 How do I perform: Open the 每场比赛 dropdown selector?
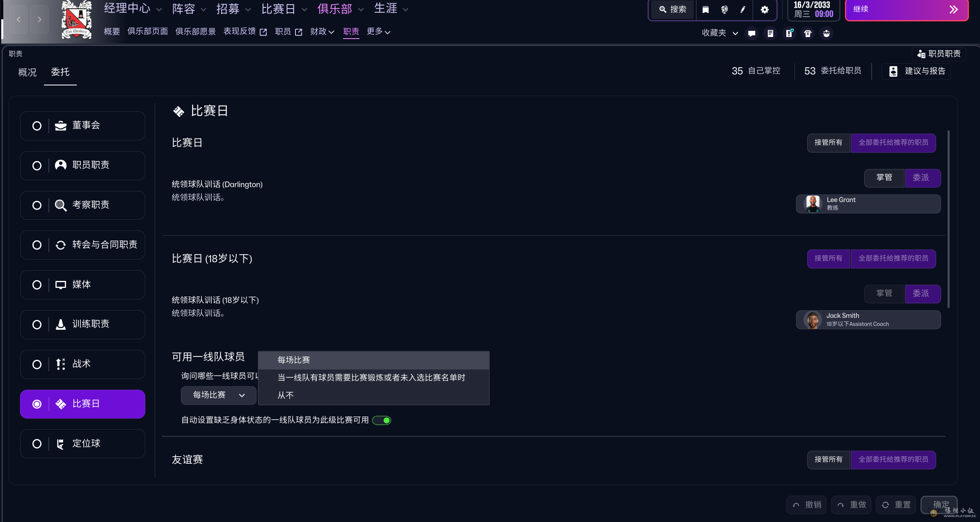(x=218, y=395)
